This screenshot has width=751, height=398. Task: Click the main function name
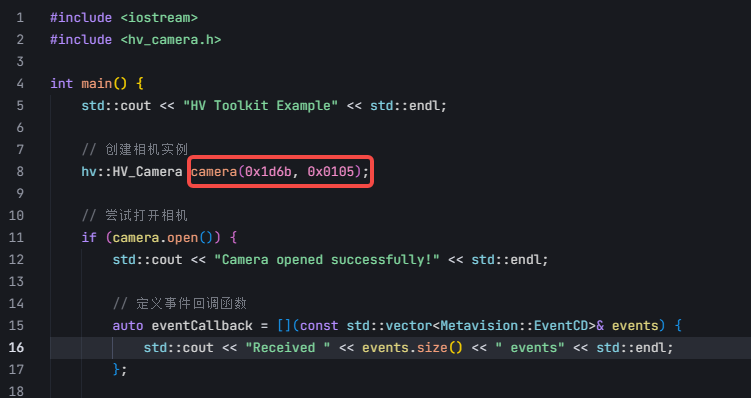97,83
